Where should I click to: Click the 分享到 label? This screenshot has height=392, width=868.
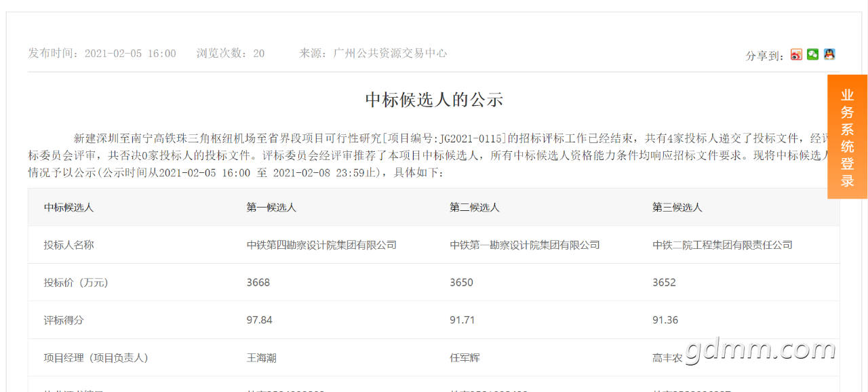click(765, 56)
